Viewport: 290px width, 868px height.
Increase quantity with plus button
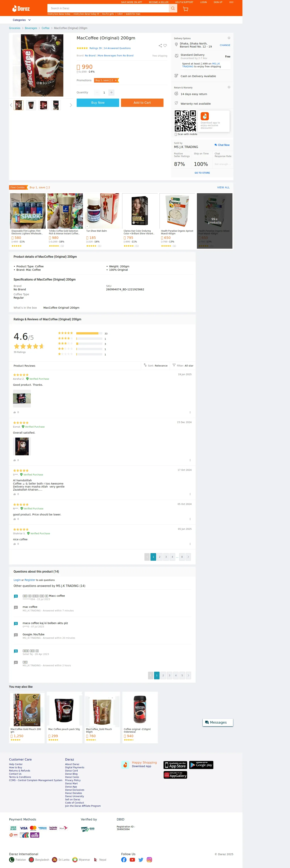tap(111, 92)
